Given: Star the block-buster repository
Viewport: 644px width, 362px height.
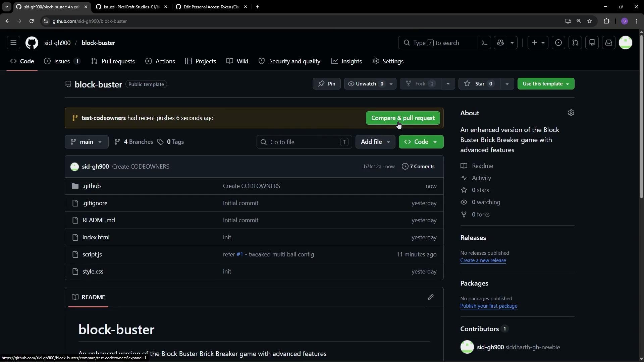Looking at the screenshot, I should [479, 84].
